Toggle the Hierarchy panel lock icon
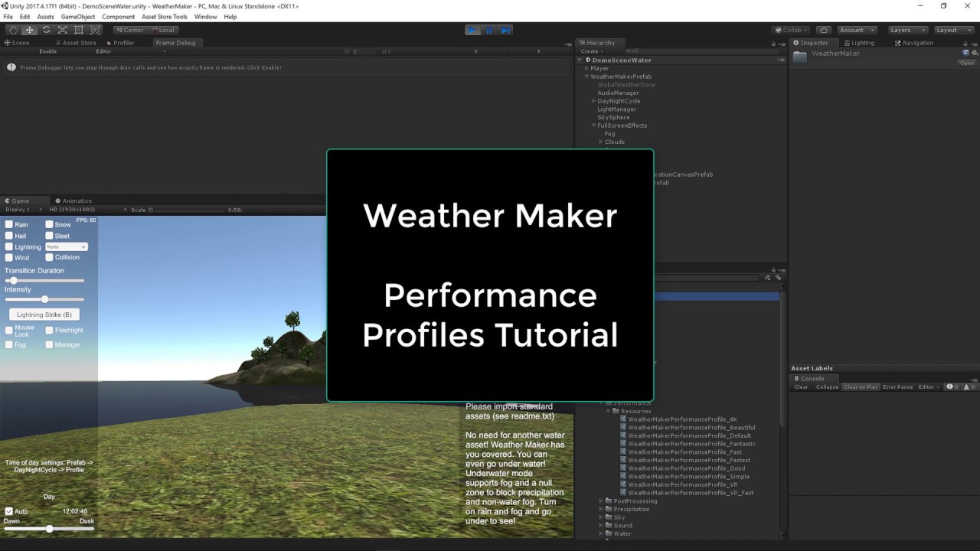The height and width of the screenshot is (551, 980). (x=773, y=43)
